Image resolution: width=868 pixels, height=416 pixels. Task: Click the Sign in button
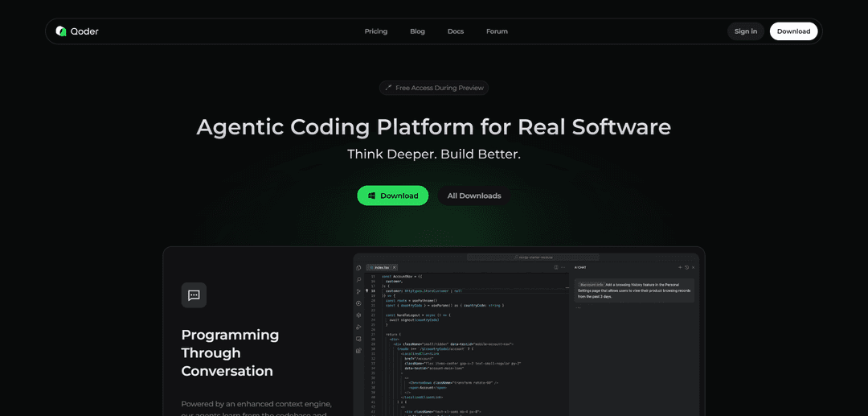point(746,31)
